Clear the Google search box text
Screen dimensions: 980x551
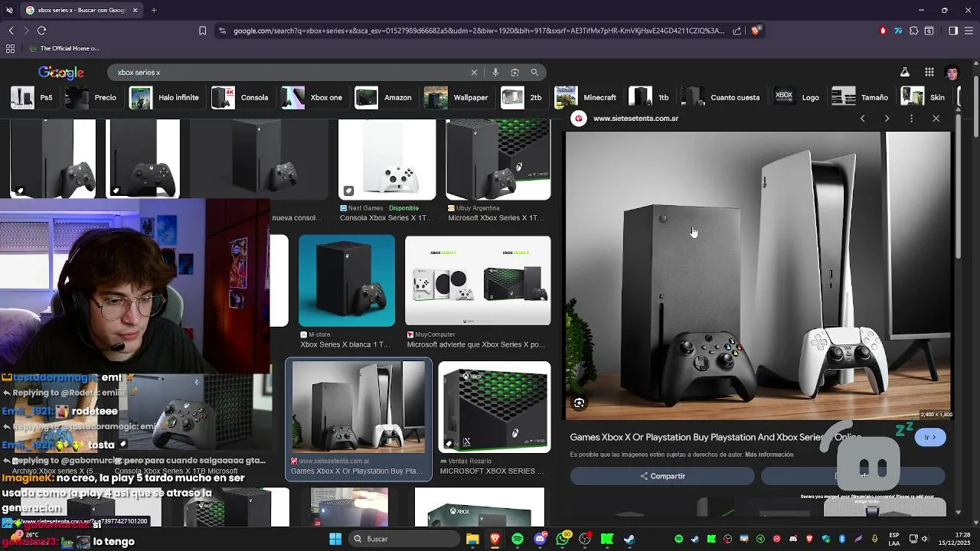[474, 72]
